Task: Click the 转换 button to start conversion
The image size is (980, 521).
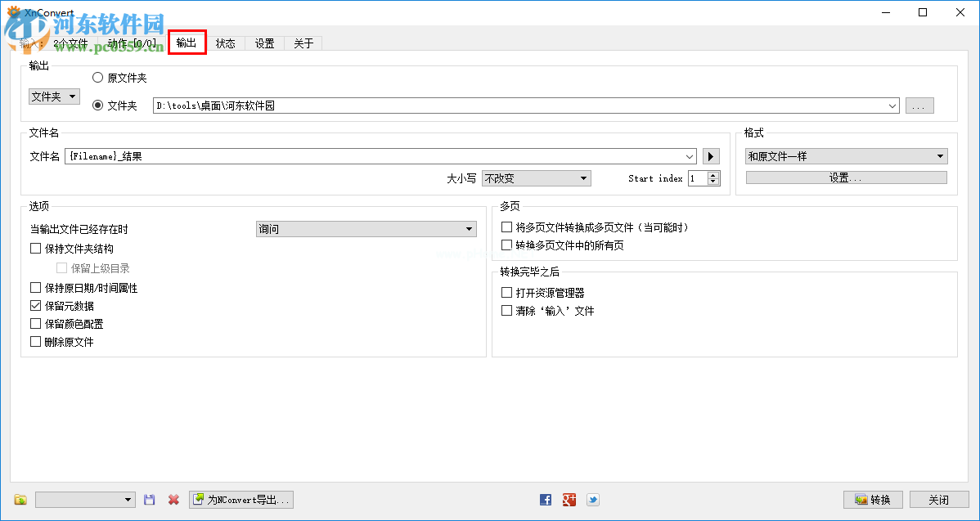Action: click(x=872, y=499)
